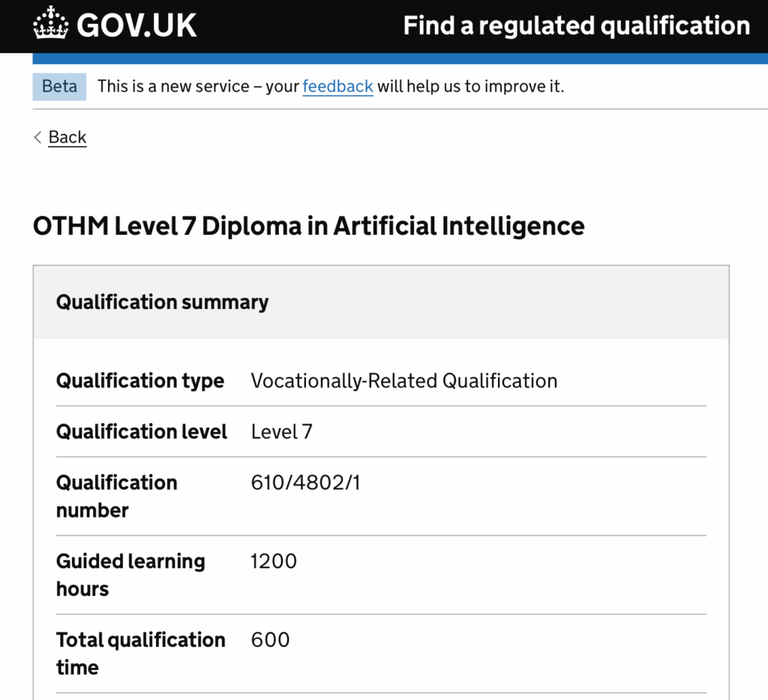Image resolution: width=768 pixels, height=700 pixels.
Task: Click the 1200 guided learning hours value
Action: coord(274,561)
